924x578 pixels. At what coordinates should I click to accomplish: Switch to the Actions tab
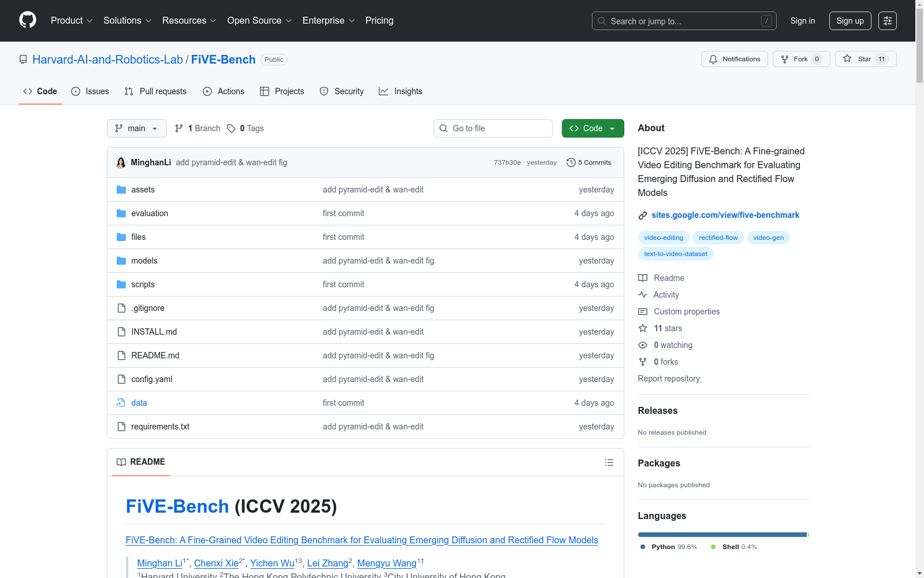[223, 91]
